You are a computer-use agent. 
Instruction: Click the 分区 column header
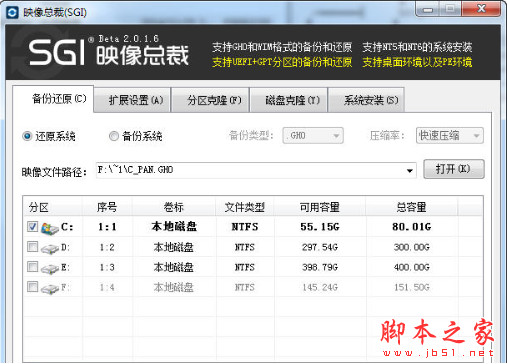(x=53, y=207)
